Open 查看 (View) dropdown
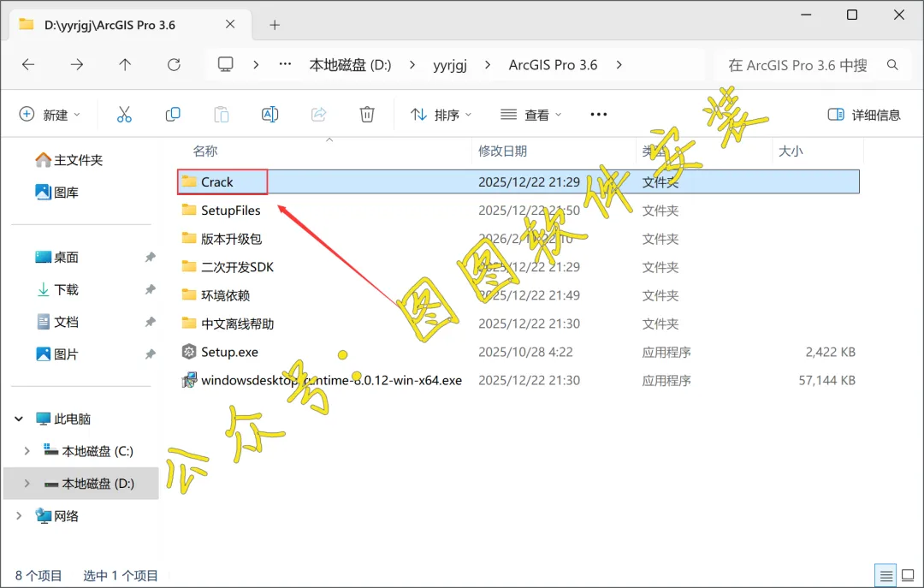 [531, 115]
